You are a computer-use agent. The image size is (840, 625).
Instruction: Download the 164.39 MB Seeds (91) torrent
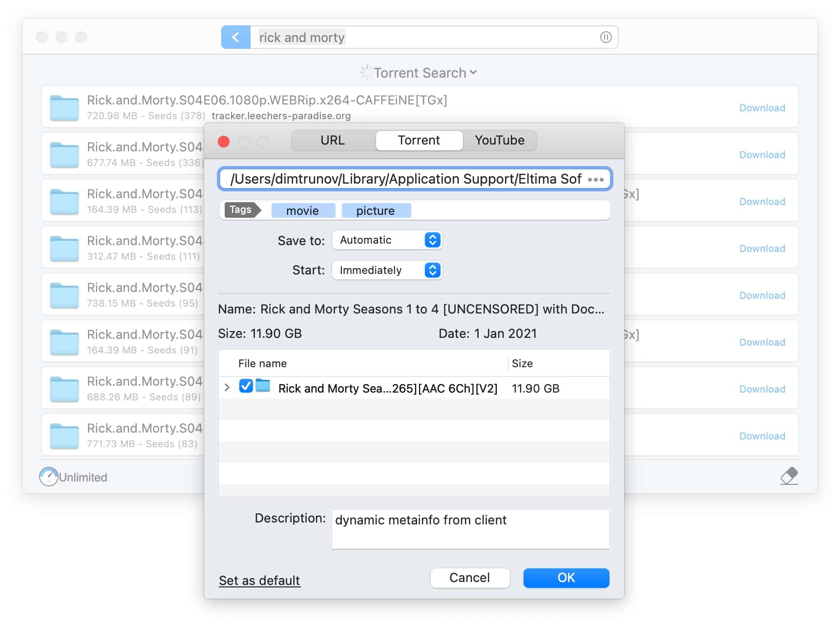762,342
